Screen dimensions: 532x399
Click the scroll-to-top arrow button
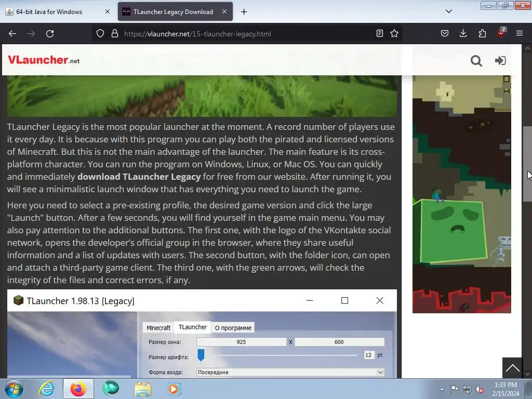point(512,368)
